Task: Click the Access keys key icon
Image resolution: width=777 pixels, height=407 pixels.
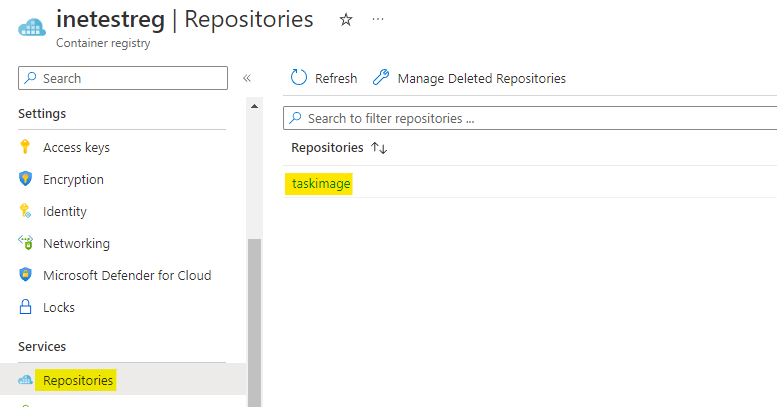Action: click(x=26, y=147)
